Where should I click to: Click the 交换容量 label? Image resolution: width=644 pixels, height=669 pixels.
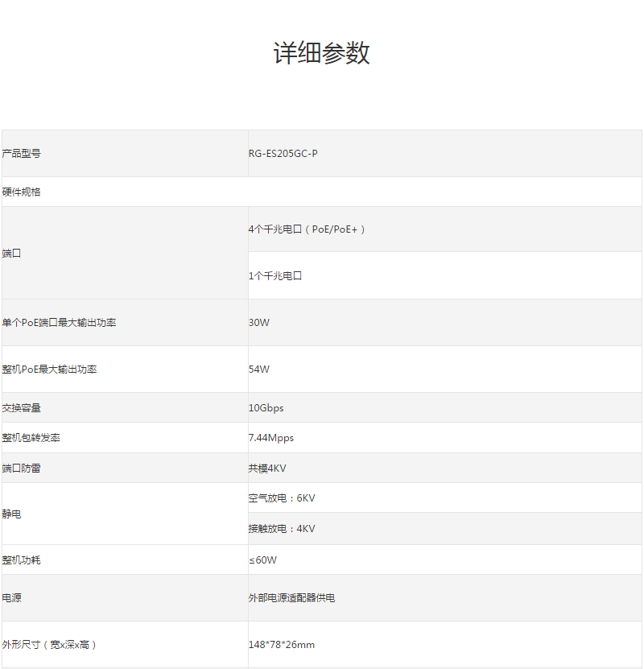point(21,408)
